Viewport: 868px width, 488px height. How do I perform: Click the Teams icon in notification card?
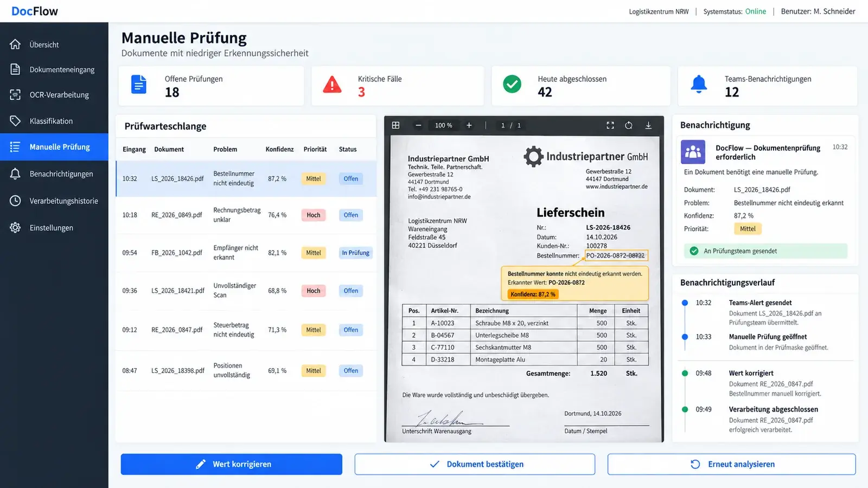click(693, 152)
